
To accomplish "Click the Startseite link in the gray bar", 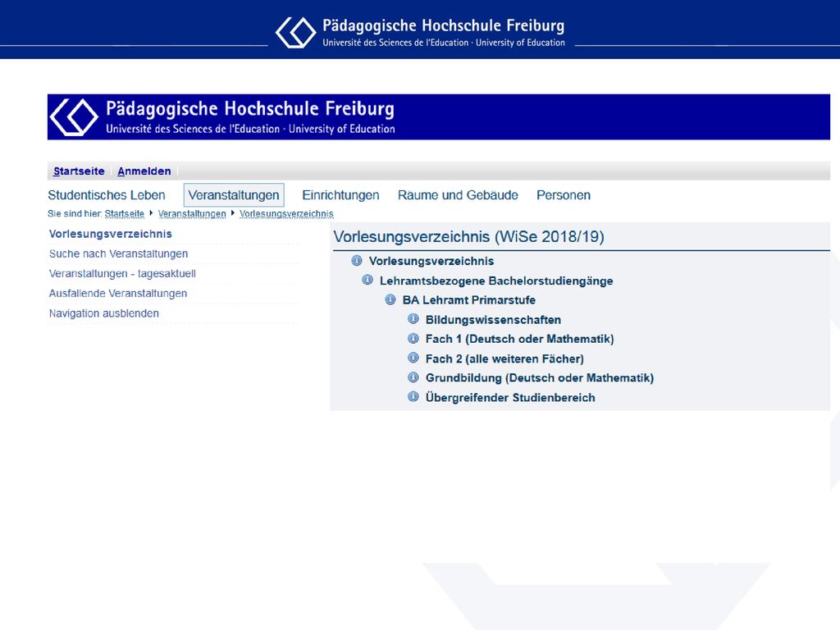I will [79, 171].
